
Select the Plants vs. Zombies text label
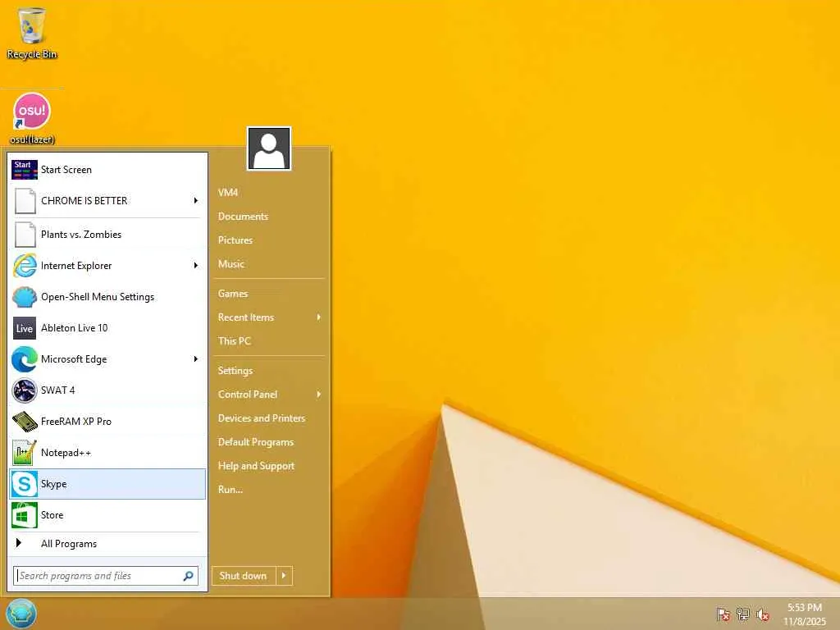(x=81, y=235)
